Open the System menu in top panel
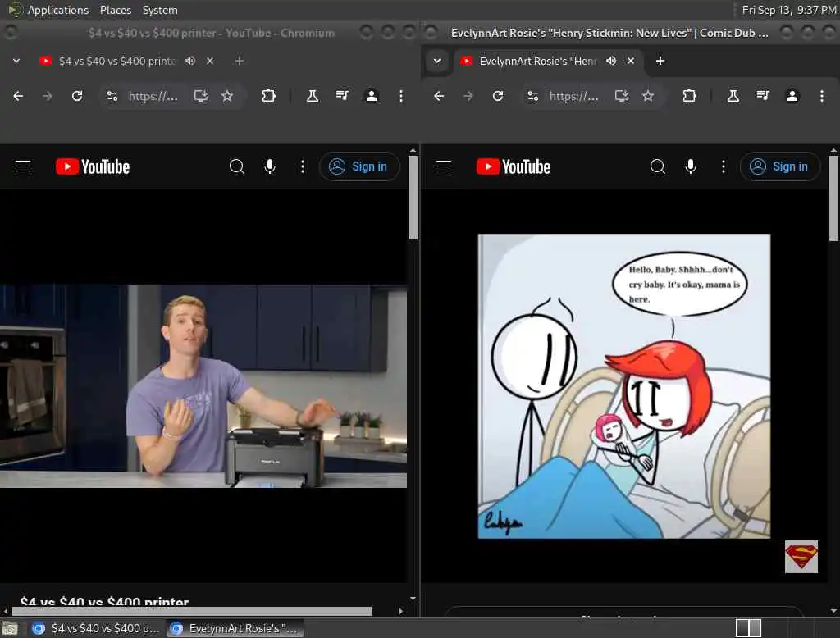840x638 pixels. (160, 10)
